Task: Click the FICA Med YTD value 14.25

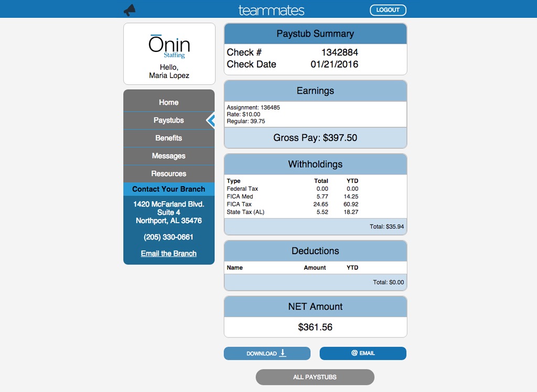Action: pos(351,197)
